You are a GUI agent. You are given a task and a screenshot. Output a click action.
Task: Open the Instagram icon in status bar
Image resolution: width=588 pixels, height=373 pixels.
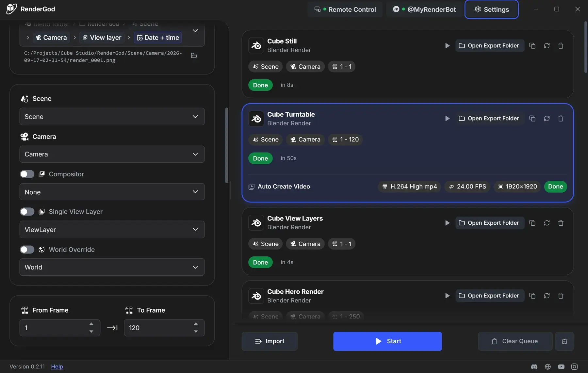click(574, 367)
